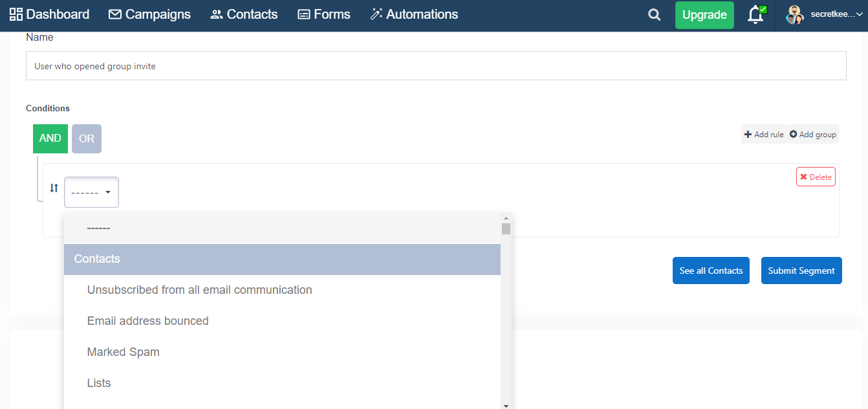Click the green Upgrade button
The width and height of the screenshot is (868, 409).
click(704, 15)
